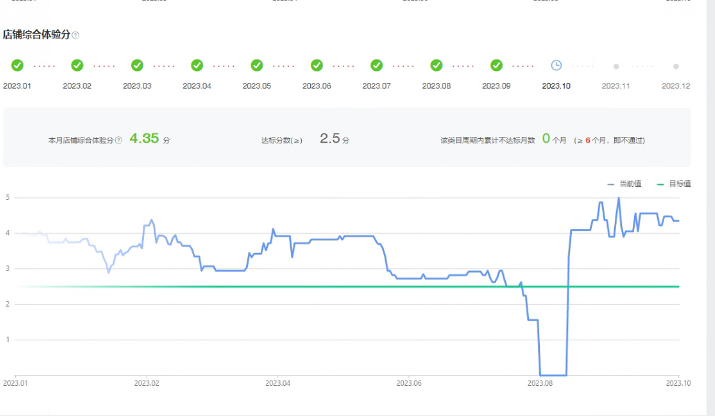Screen dimensions: 715x416
Task: Select the gray dot above 2023.12
Action: pyautogui.click(x=676, y=67)
